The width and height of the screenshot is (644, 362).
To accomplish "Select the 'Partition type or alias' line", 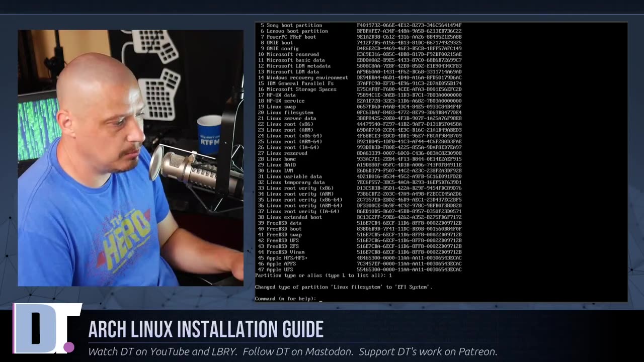I will click(324, 276).
